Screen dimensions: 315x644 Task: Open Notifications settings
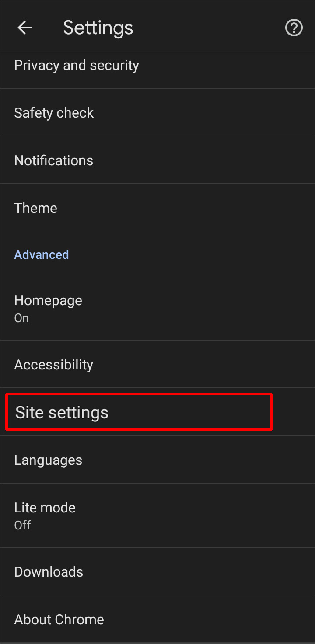pos(53,160)
